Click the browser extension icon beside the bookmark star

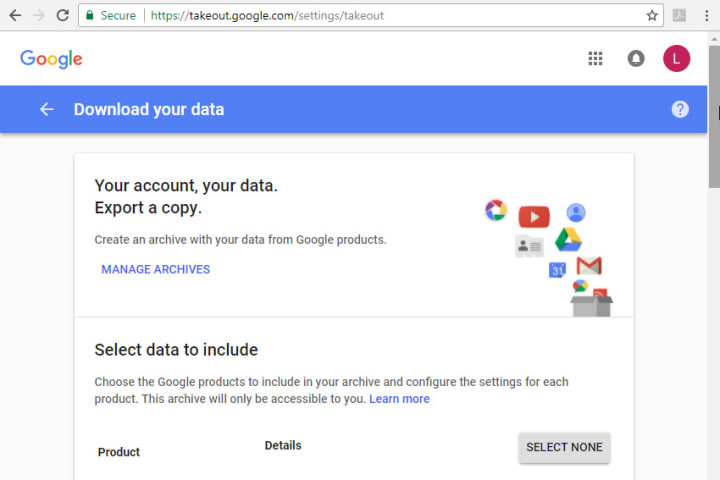coord(679,15)
